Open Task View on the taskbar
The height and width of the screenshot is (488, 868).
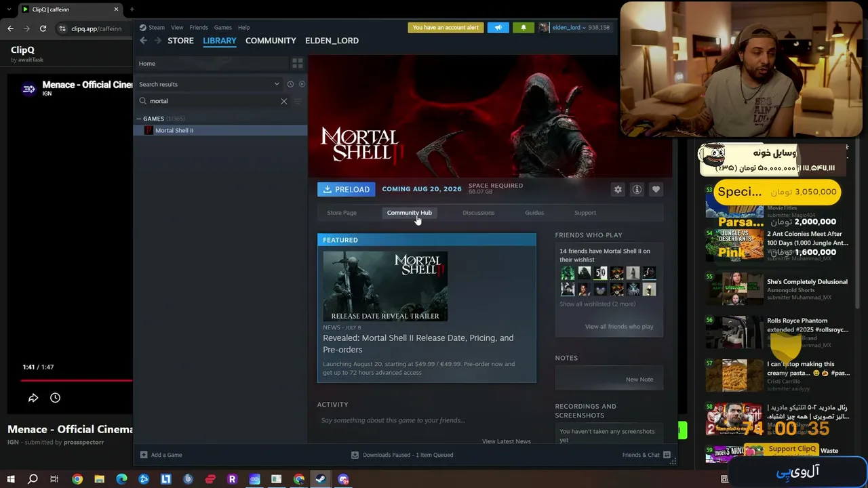coord(54,479)
